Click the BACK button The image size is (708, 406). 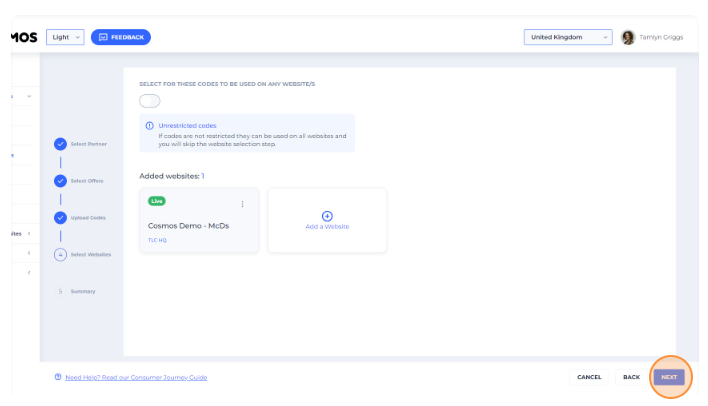pyautogui.click(x=631, y=377)
